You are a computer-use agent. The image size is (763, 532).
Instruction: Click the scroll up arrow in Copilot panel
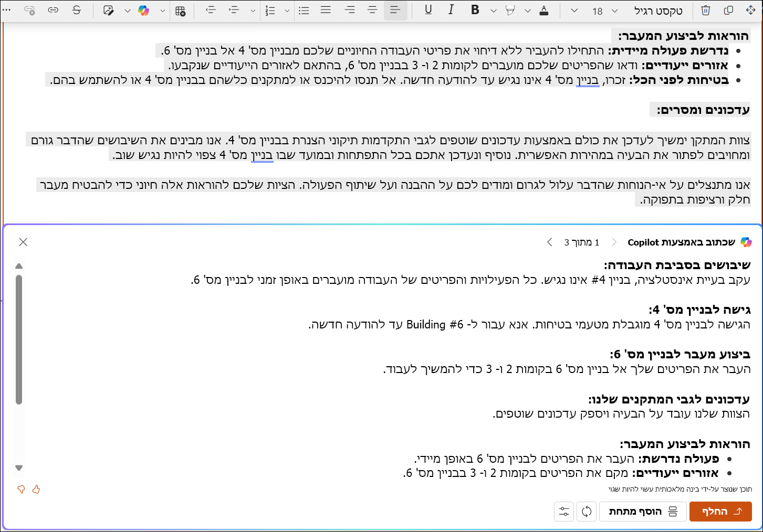pos(19,266)
